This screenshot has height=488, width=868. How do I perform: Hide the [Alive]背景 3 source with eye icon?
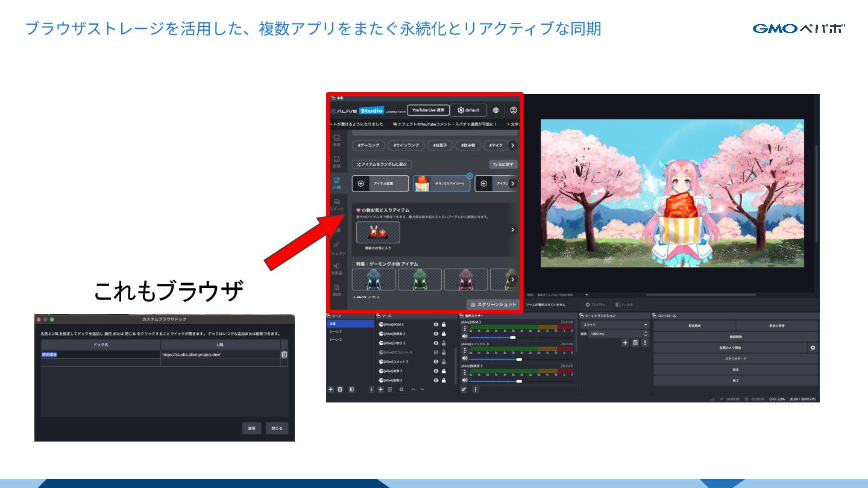436,371
